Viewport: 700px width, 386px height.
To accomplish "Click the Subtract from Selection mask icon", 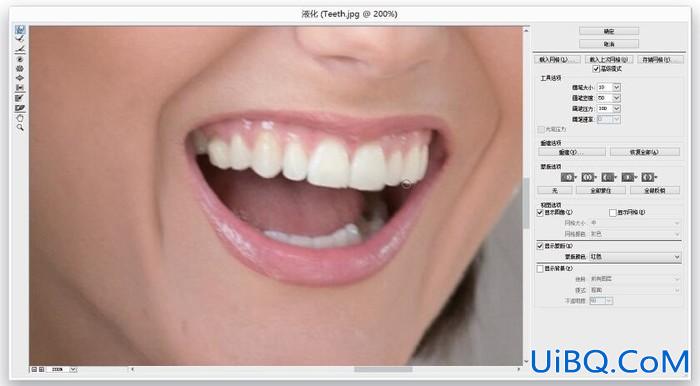I will (x=608, y=178).
